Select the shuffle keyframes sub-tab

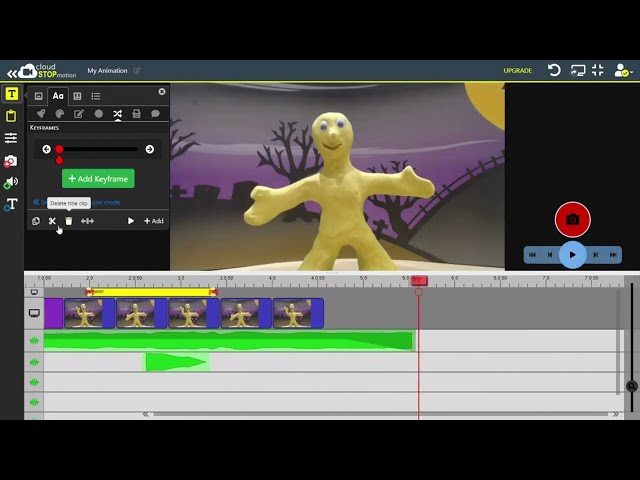118,113
